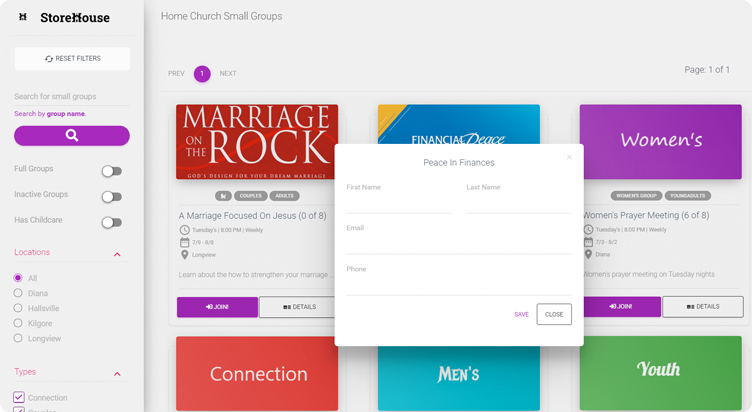Click 'Women's Prayer Meeting (6 of 8)' title
752x412 pixels.
[x=646, y=215]
